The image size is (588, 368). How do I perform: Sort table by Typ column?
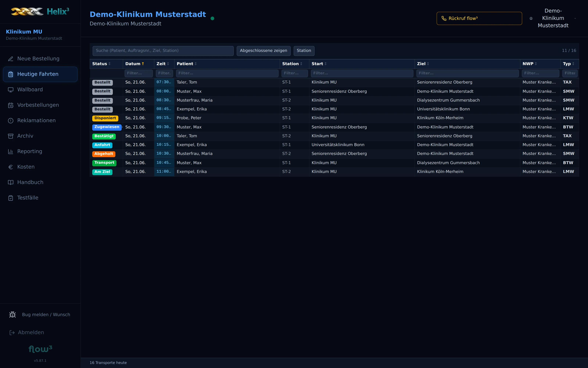click(569, 64)
